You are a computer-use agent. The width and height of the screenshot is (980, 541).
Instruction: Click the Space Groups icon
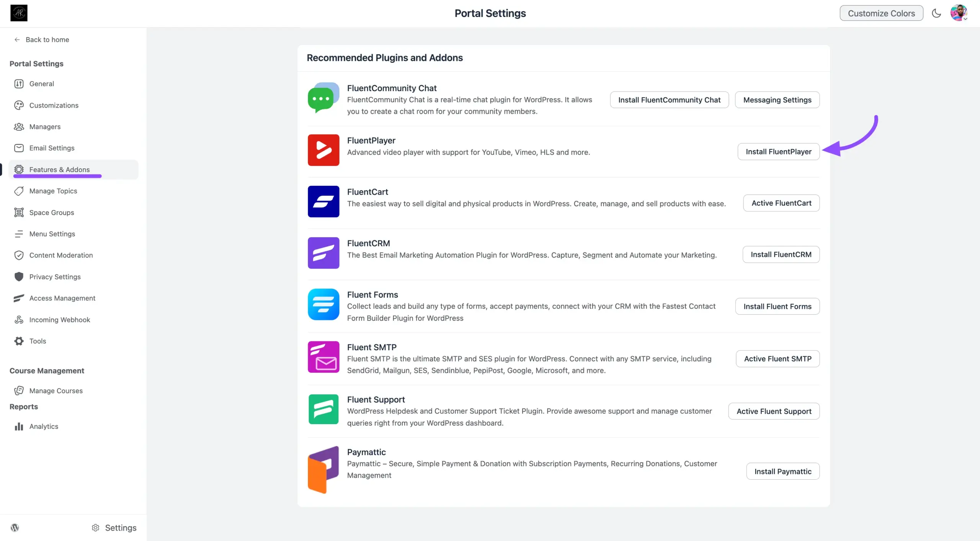pyautogui.click(x=19, y=212)
